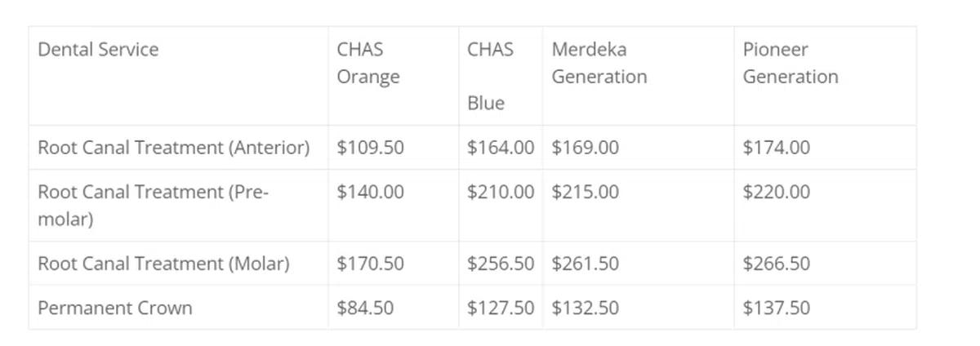Select Root Canal Treatment (Molar) row label

(x=163, y=264)
